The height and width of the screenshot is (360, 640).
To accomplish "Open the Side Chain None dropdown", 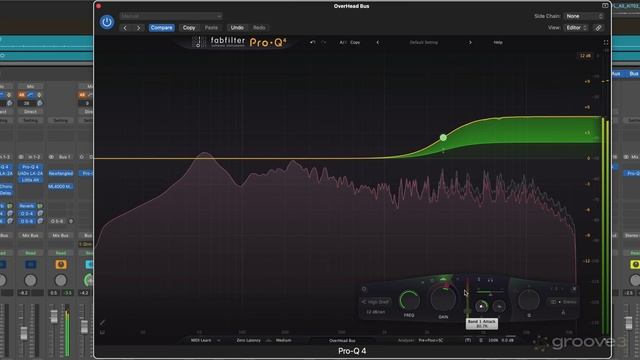I will point(584,16).
